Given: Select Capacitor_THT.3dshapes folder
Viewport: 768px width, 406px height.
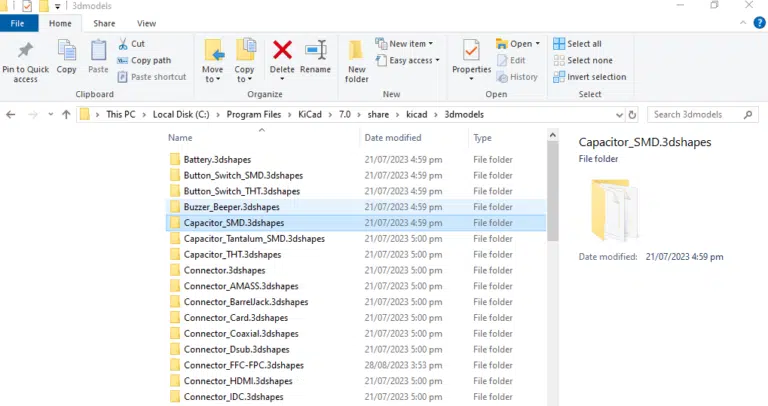Looking at the screenshot, I should tap(356, 254).
